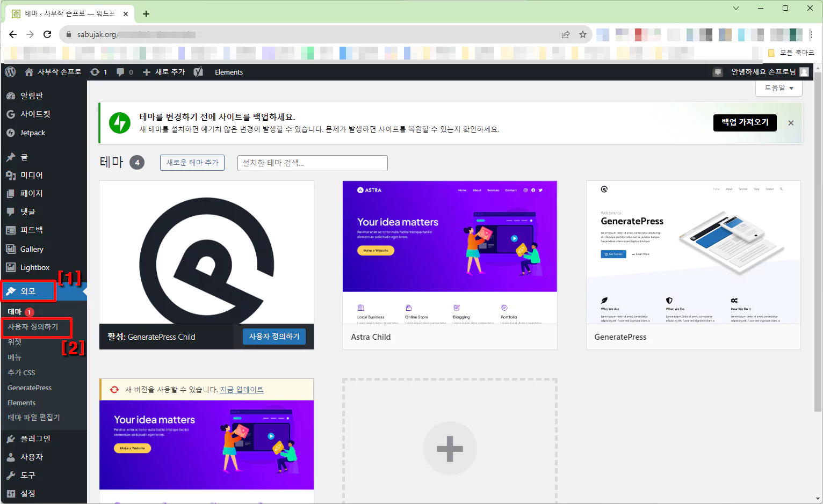Open the comments bubble in admin bar

pos(125,72)
